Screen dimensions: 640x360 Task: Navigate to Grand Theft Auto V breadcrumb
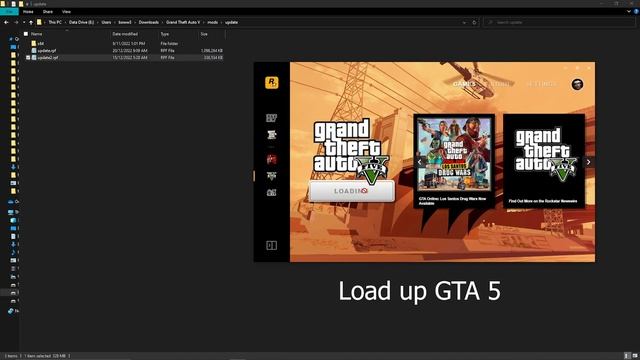pyautogui.click(x=183, y=22)
